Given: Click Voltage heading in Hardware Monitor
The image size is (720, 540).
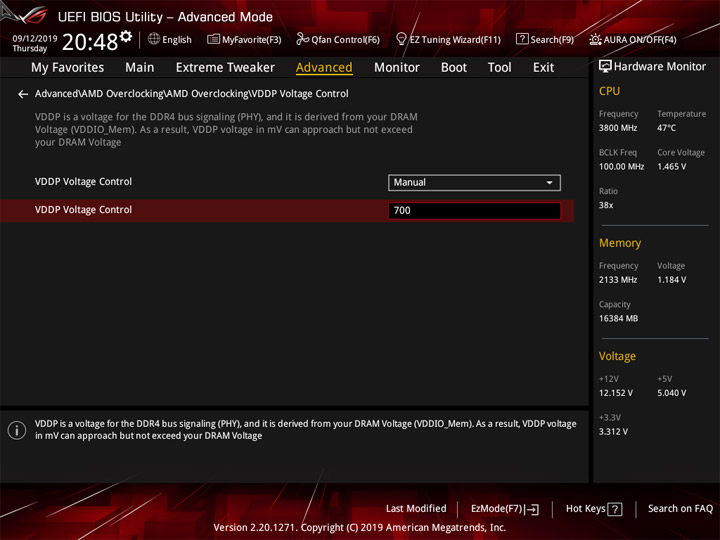Looking at the screenshot, I should pos(617,356).
